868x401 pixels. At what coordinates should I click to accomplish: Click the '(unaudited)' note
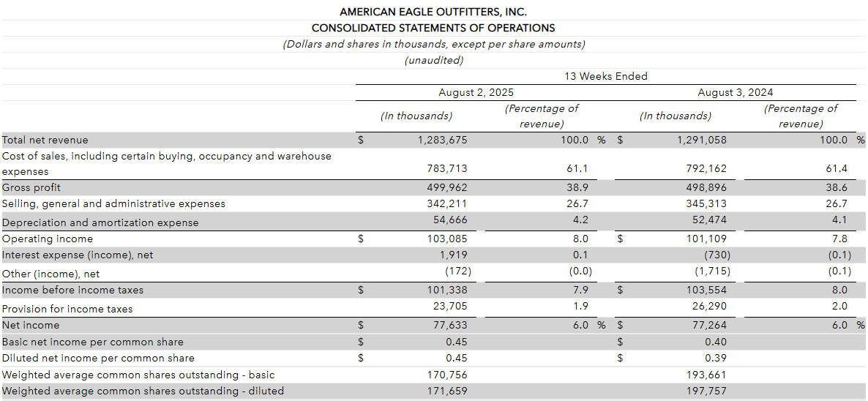(434, 60)
